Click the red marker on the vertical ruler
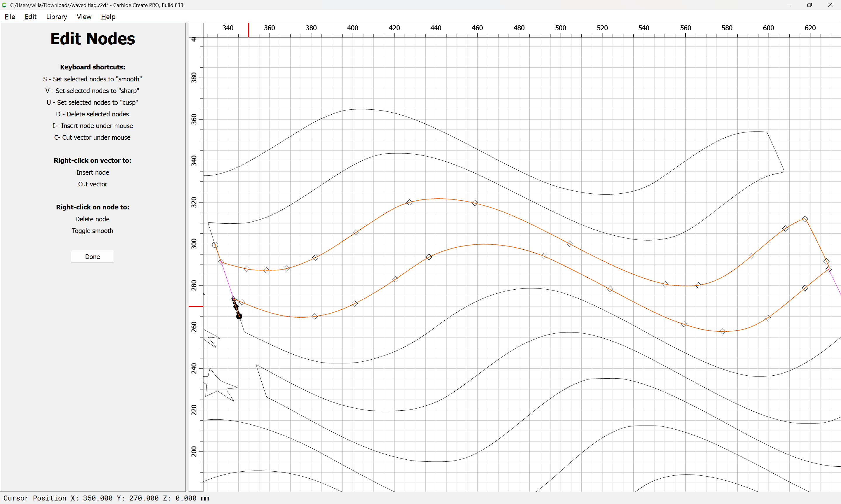This screenshot has width=841, height=504. pos(196,306)
